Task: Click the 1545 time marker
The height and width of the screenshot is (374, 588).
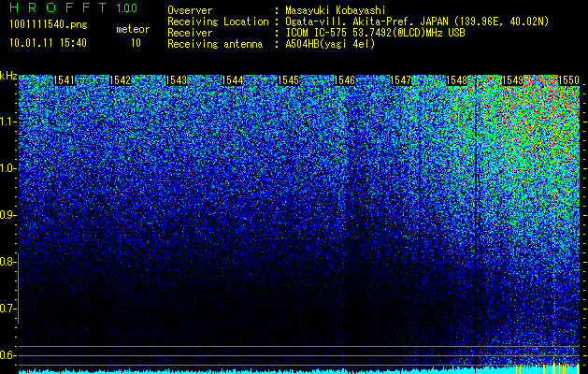Action: tap(288, 80)
